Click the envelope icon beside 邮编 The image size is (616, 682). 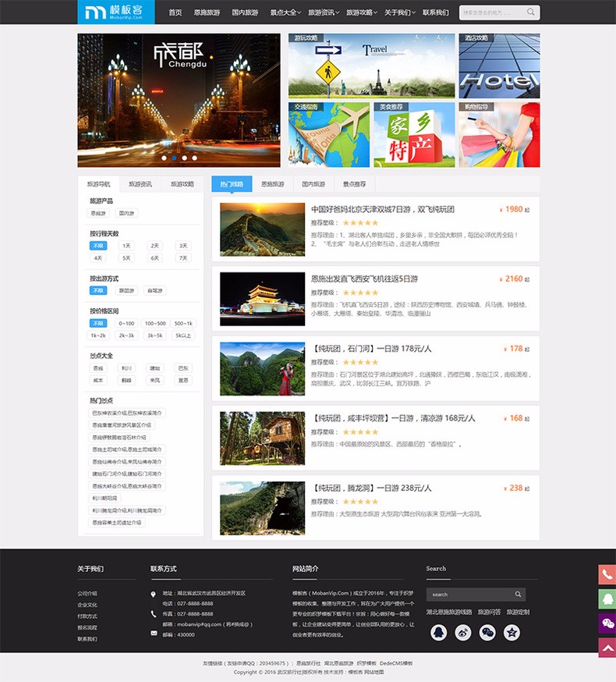154,634
